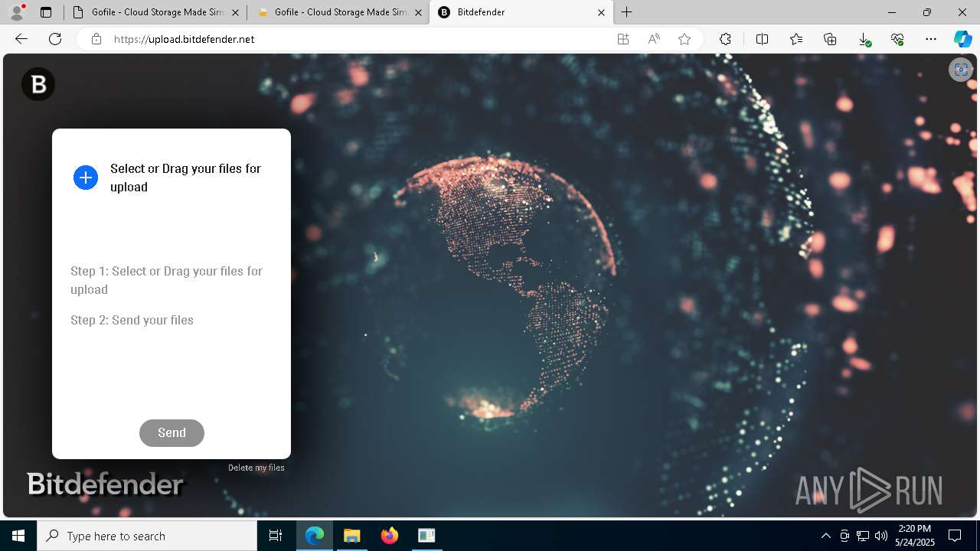Open the Windows Start menu

(18, 536)
